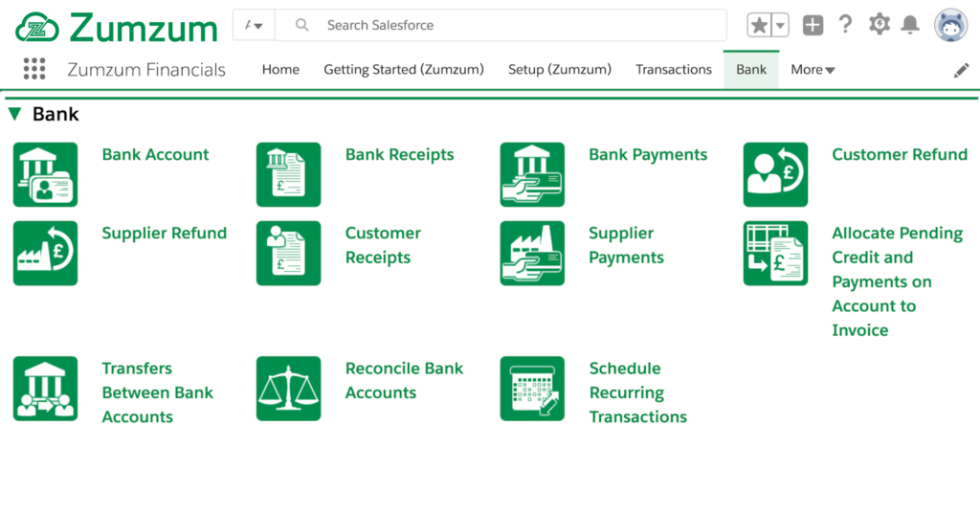Open the Reconcile Bank Accounts link

[x=405, y=380]
